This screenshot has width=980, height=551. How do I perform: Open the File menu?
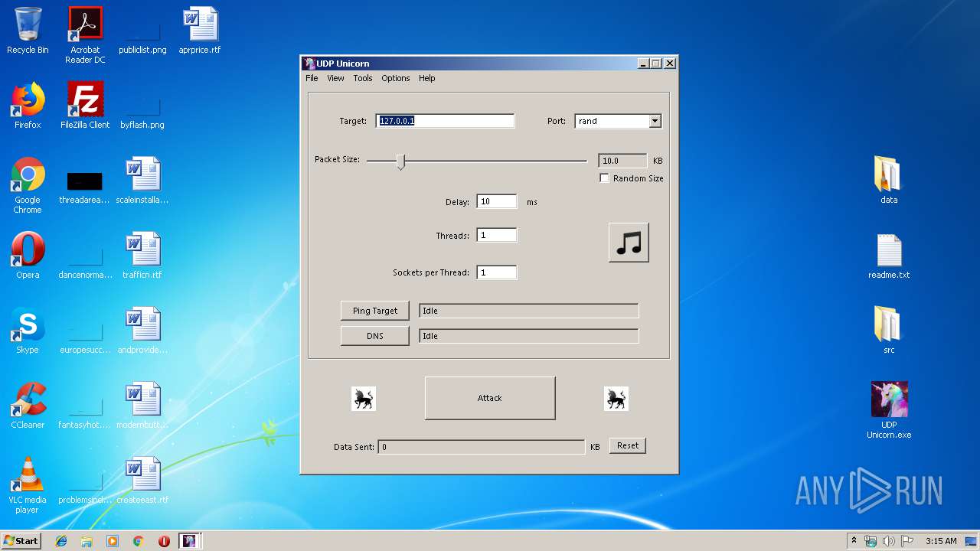312,78
